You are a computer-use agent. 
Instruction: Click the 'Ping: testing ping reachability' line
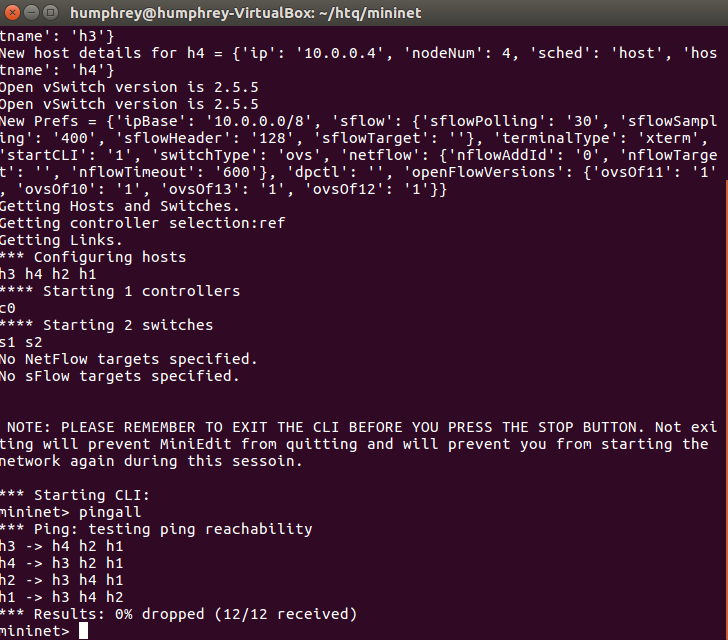[x=156, y=529]
